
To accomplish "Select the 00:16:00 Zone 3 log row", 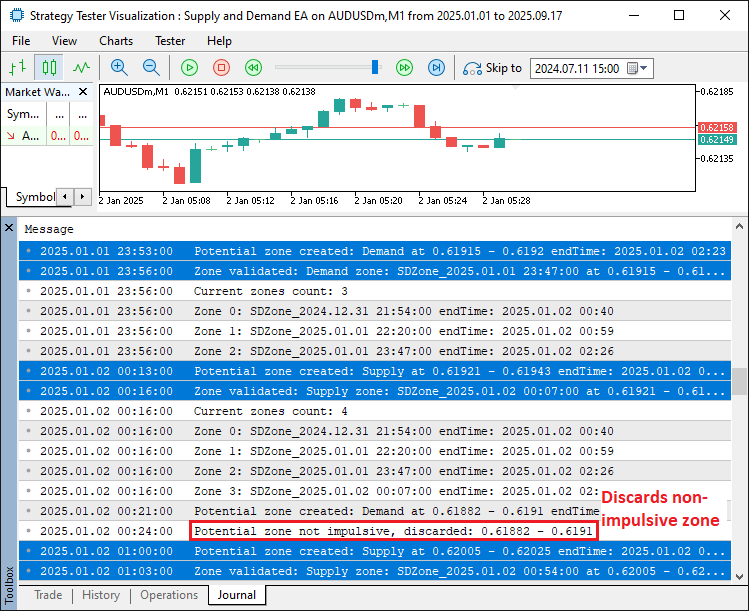I will (x=375, y=491).
